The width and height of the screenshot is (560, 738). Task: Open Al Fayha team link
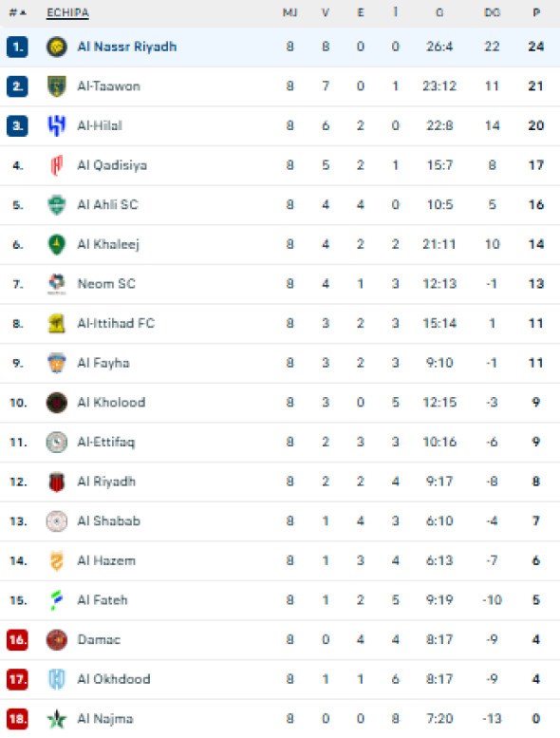point(103,363)
